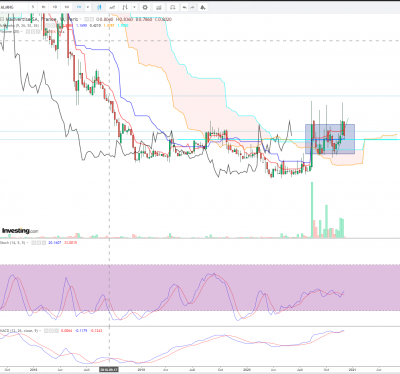The image size is (400, 374).
Task: Select the blue rectangle drawing on chart
Action: coord(330,139)
